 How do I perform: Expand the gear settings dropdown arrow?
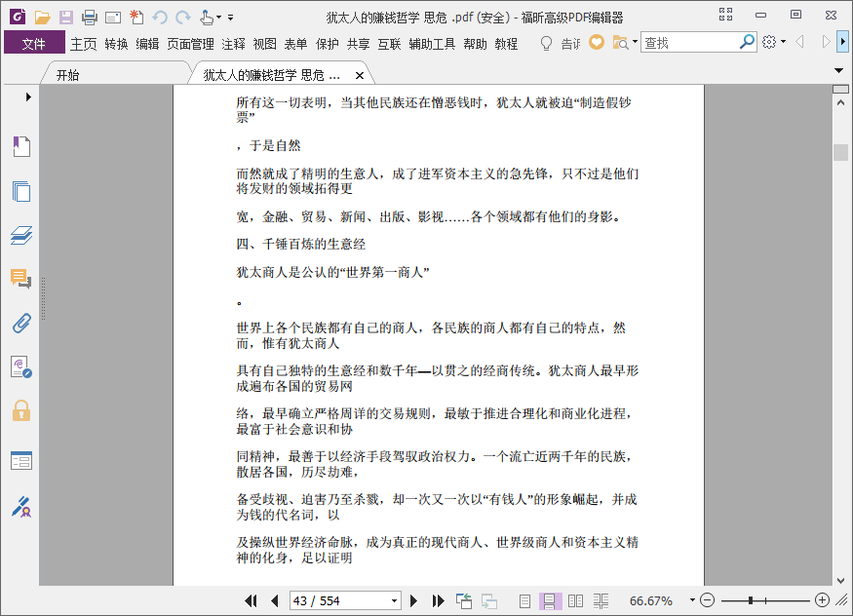[x=784, y=41]
